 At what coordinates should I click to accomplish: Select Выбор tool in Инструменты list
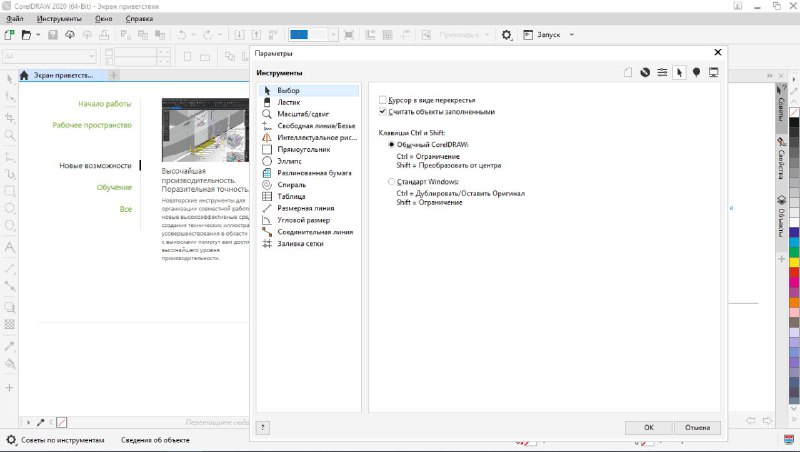click(309, 90)
